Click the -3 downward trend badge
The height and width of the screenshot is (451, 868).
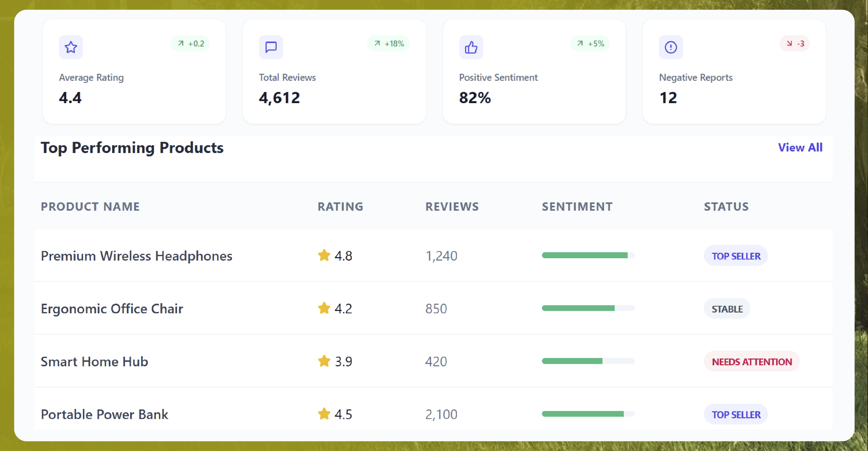point(794,43)
